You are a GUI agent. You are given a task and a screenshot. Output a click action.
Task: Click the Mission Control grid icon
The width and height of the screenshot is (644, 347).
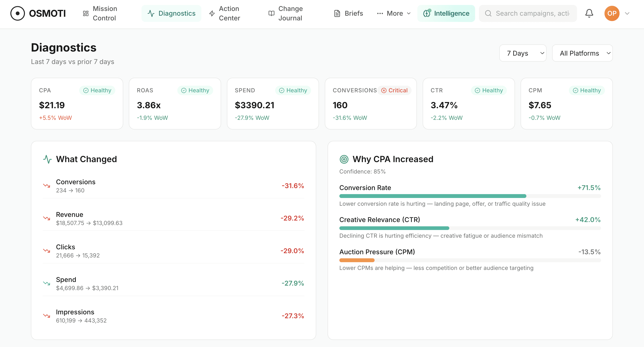(86, 14)
